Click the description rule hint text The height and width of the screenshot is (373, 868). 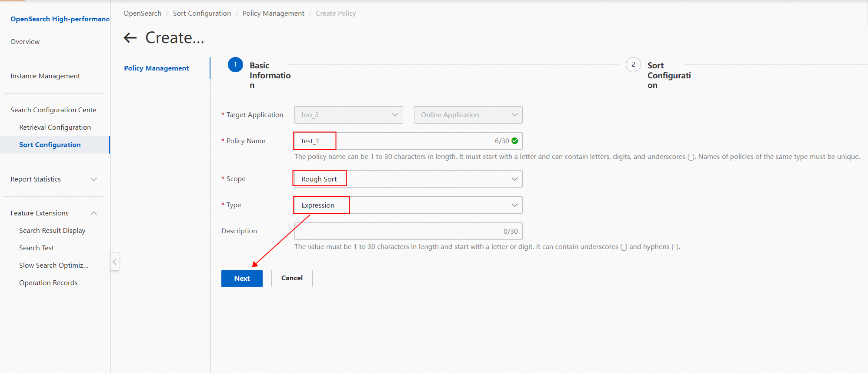point(487,247)
